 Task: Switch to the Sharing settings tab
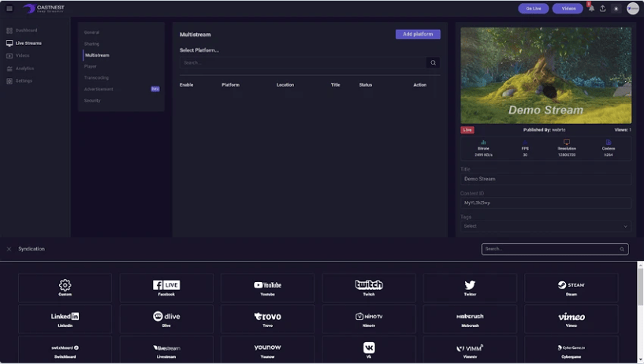(91, 44)
